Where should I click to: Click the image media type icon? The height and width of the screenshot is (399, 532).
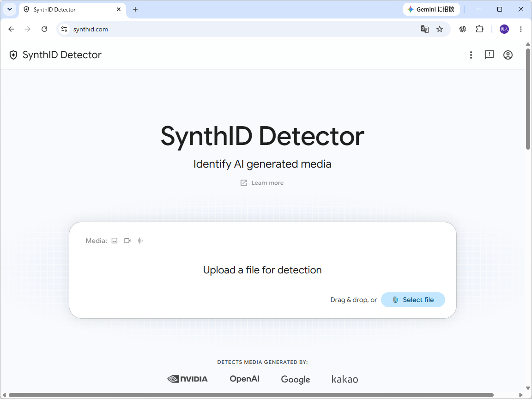point(115,241)
